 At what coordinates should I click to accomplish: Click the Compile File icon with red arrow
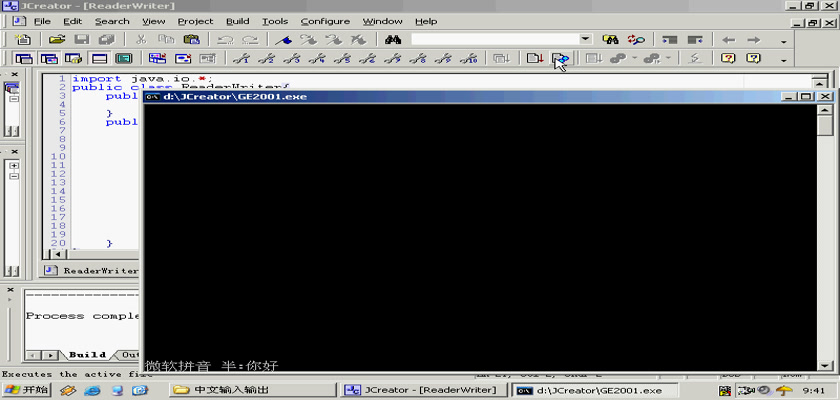(535, 58)
